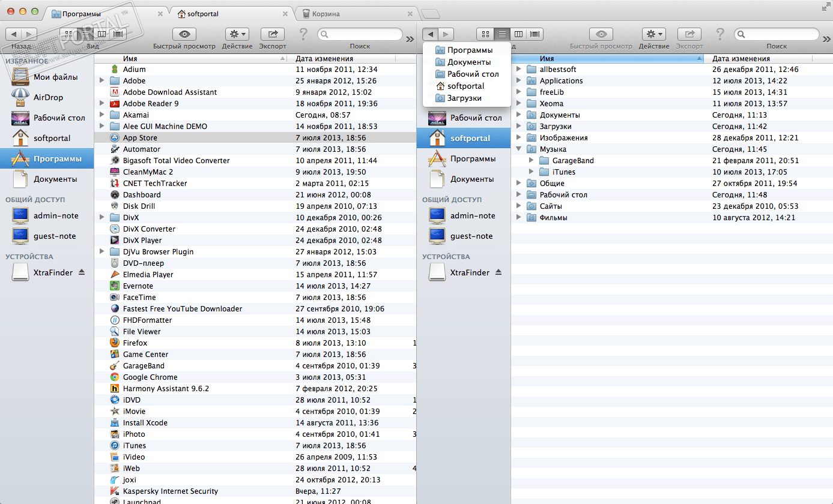
Task: Select the Game Center icon
Action: 115,355
